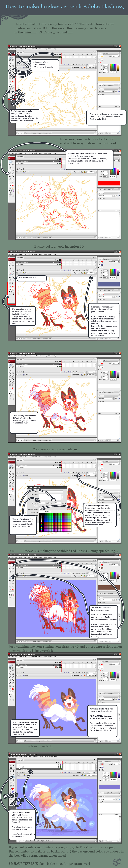This screenshot has height=868, width=128.
Task: Open background color picker in Document Properties dialog
Action: [40, 509]
